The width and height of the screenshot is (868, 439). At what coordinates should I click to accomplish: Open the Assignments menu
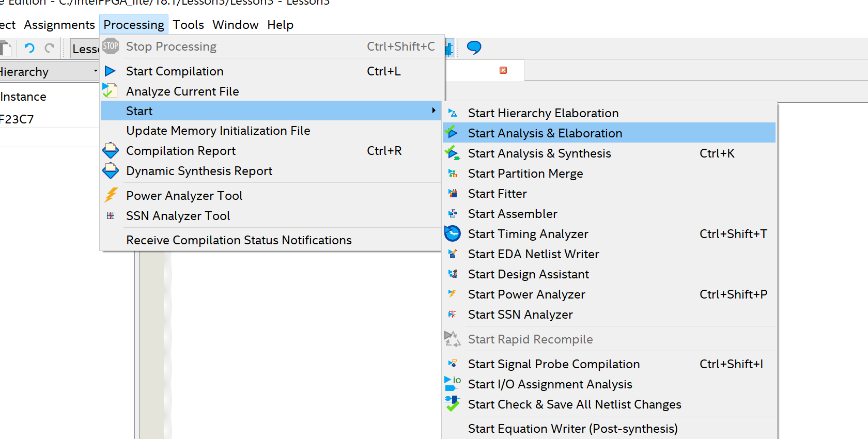coord(59,25)
